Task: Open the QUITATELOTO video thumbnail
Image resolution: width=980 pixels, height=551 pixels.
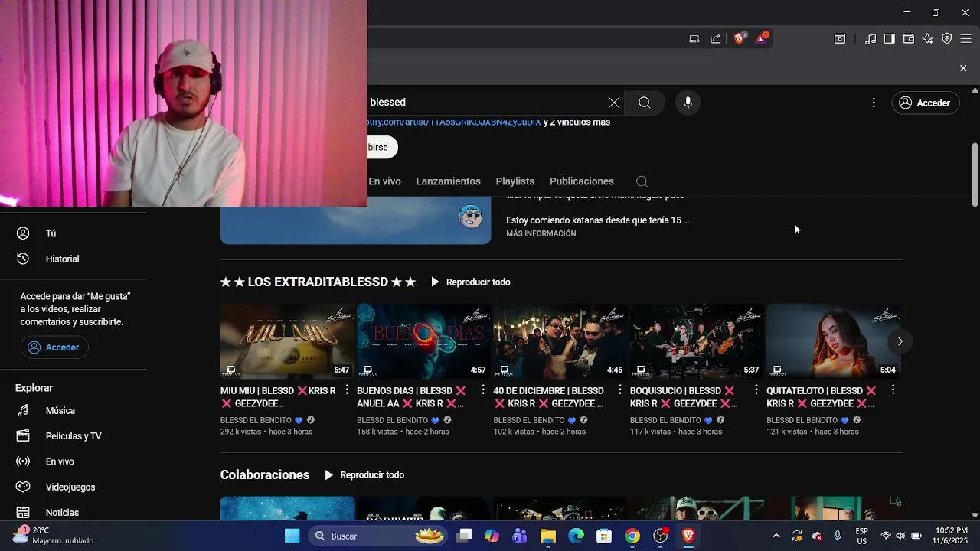Action: tap(834, 341)
